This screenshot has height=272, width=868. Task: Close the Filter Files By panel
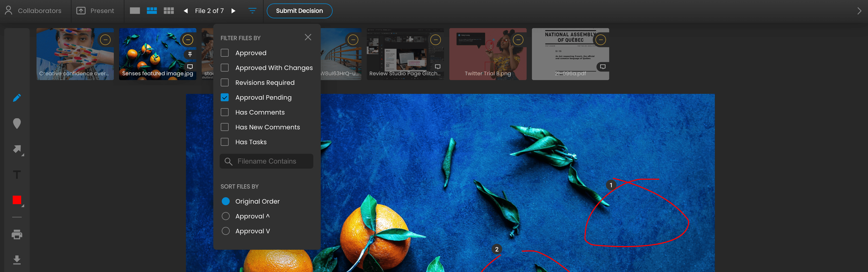[x=308, y=37]
